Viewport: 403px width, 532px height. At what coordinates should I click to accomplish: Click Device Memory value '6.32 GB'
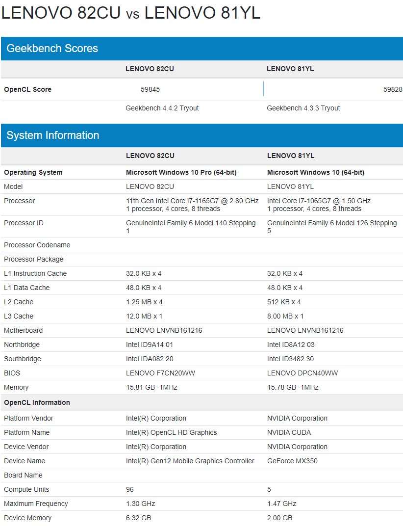pyautogui.click(x=139, y=518)
